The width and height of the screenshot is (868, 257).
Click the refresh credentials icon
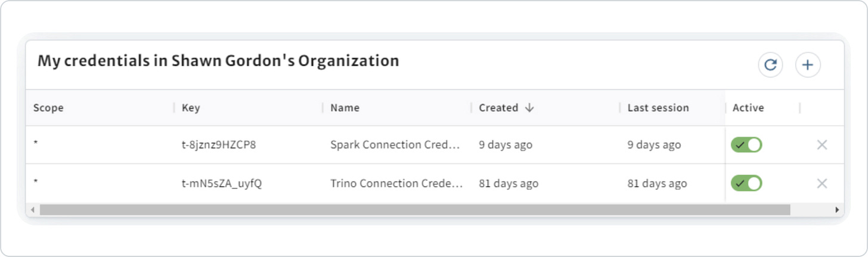(770, 65)
